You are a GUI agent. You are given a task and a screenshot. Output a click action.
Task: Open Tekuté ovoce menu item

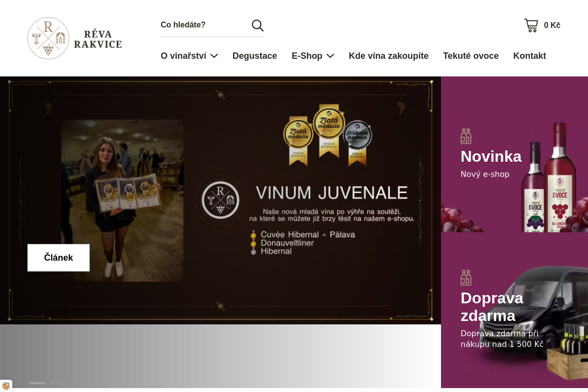point(471,56)
